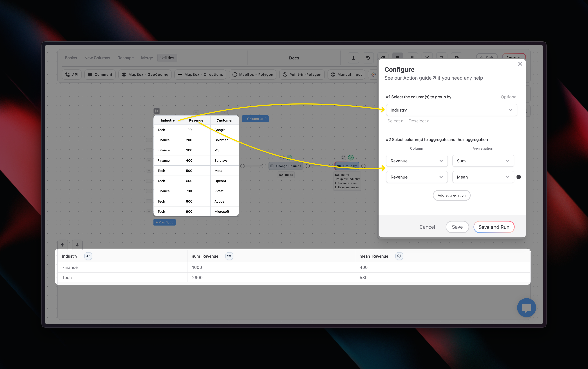Click the undo arrow icon
This screenshot has height=369, width=588.
point(368,58)
